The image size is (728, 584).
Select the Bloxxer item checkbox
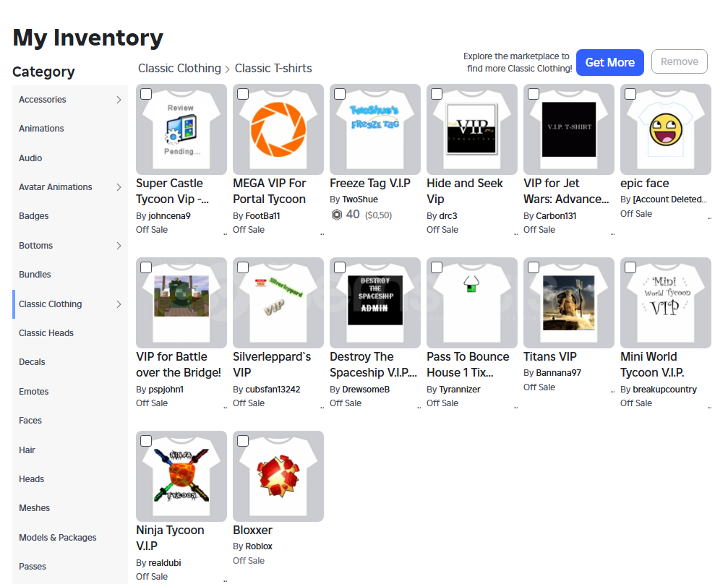tap(243, 441)
